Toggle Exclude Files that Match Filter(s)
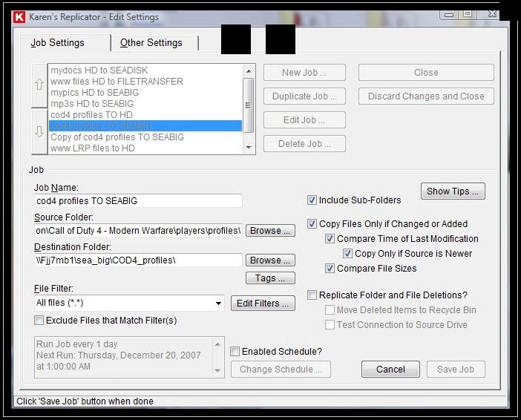The height and width of the screenshot is (420, 521). pos(39,321)
